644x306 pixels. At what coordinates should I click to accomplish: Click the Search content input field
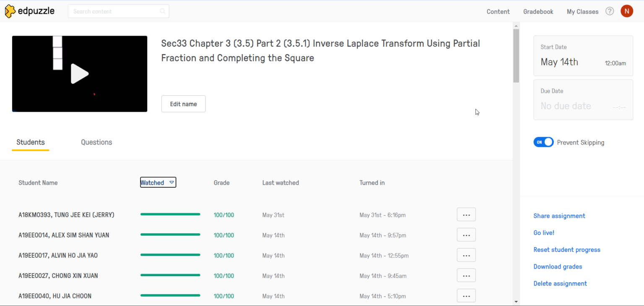[113, 11]
